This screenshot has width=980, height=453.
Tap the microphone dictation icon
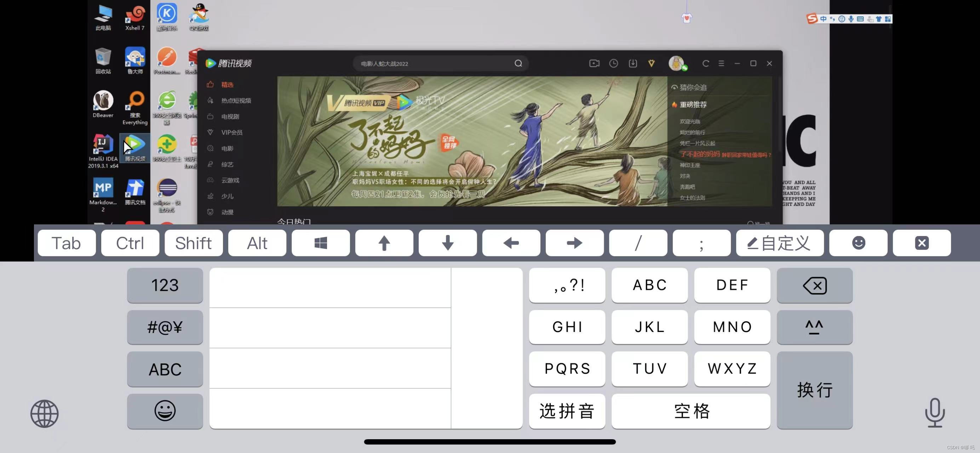(935, 413)
